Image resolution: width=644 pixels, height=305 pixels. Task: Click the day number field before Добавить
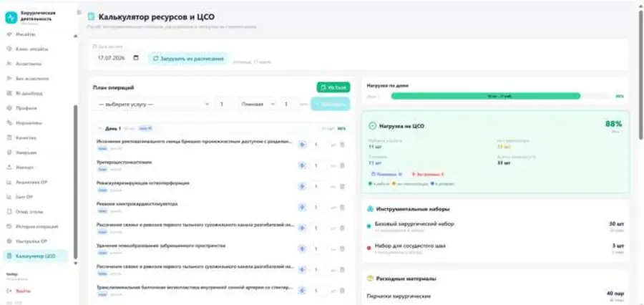288,105
